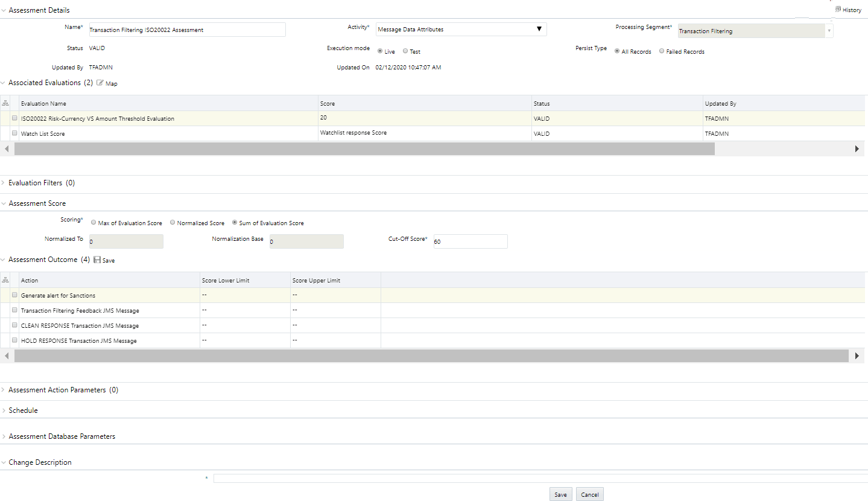868x501 pixels.
Task: Click HOLD RESPONSE Transaction JMS Message text
Action: coord(79,340)
